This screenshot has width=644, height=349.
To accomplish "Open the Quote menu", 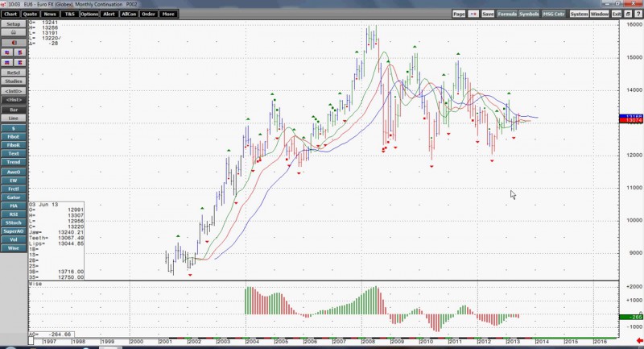I will (30, 14).
